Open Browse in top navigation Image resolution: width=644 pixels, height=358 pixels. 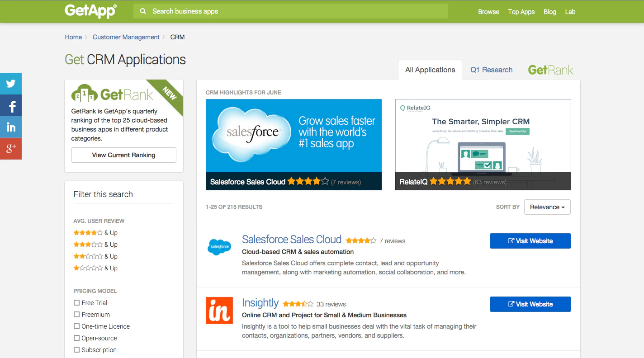pyautogui.click(x=488, y=12)
